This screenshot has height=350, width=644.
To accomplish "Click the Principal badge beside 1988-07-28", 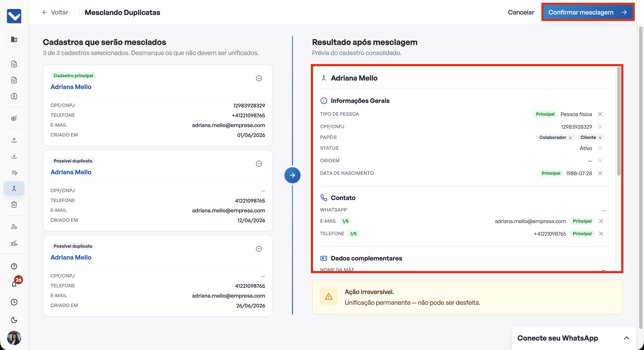I will coord(551,173).
